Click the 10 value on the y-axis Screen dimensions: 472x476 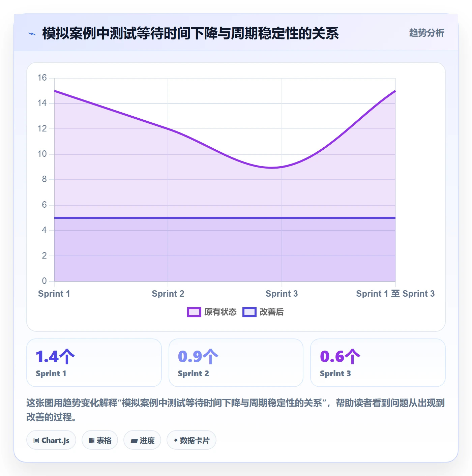pos(42,154)
